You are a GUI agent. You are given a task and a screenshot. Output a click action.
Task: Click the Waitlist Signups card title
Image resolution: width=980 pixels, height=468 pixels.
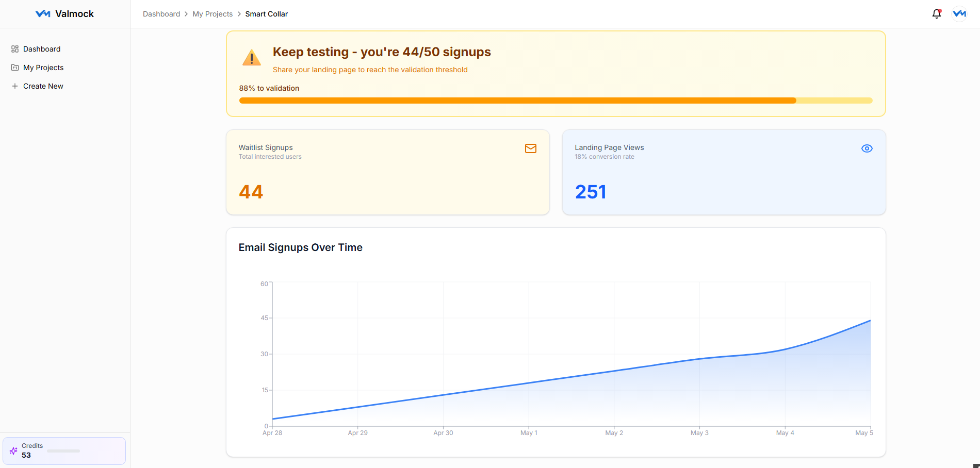[x=266, y=147]
